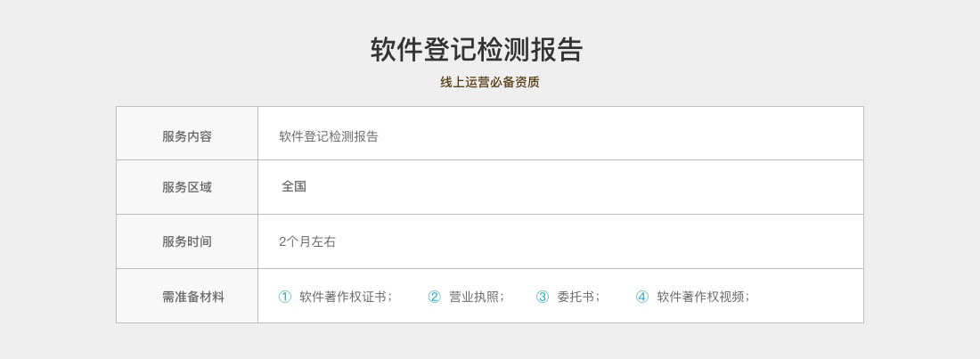Viewport: 980px width, 359px height.
Task: Select the 服务时间 row label
Action: 187,241
